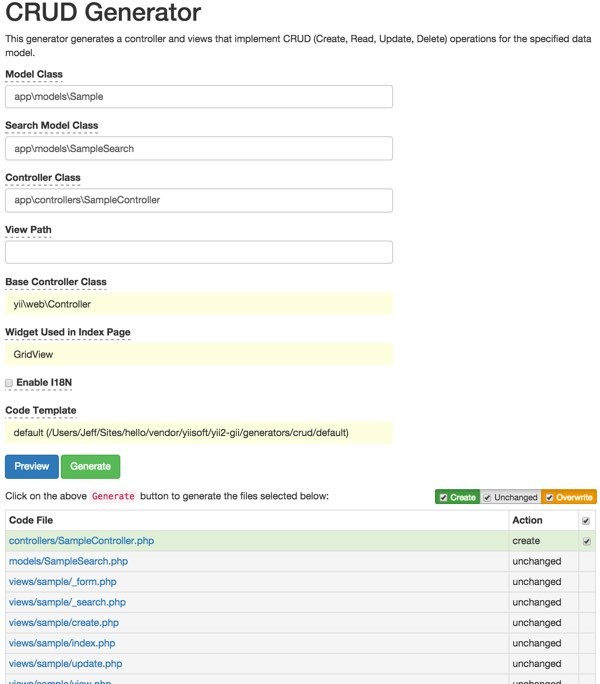600x684 pixels.
Task: Open views/sample/_search.php link
Action: point(67,602)
